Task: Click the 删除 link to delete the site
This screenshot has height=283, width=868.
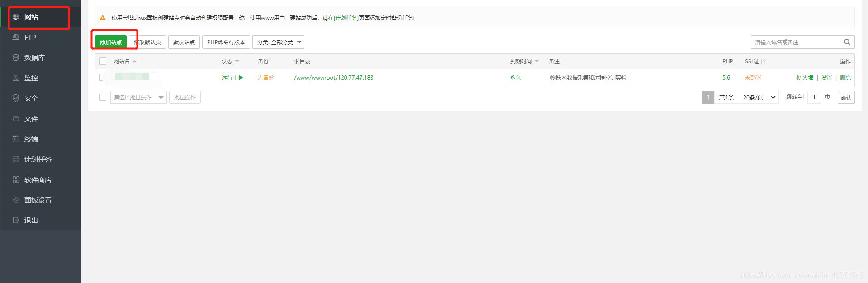Action: (x=845, y=78)
